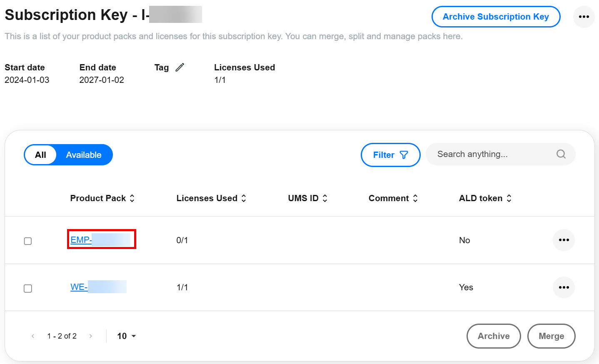Open the Filter options
Viewport: 599px width, 364px height.
(390, 155)
